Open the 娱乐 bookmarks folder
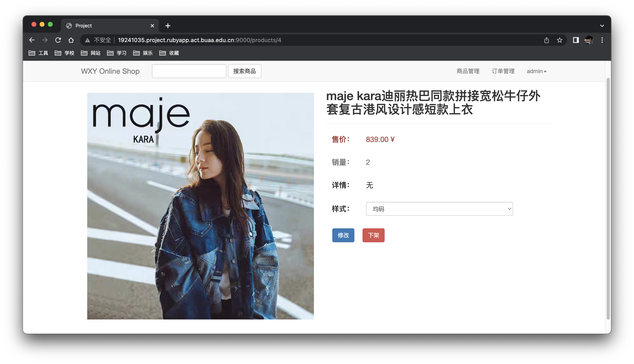This screenshot has width=634, height=364. tap(143, 53)
